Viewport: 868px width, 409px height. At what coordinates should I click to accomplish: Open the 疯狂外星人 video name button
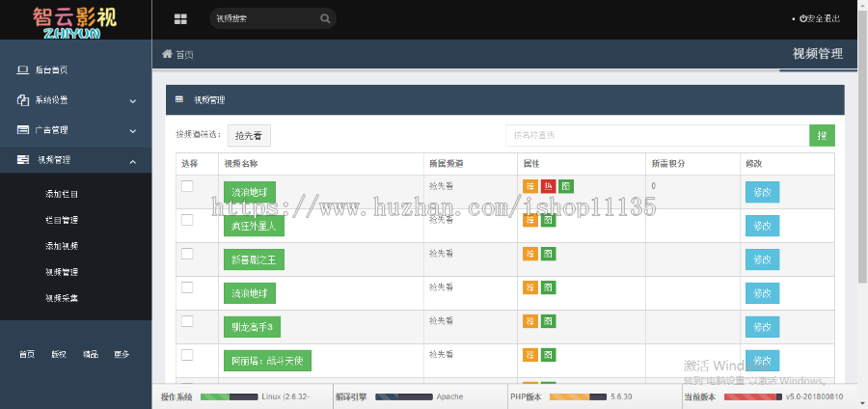(254, 226)
